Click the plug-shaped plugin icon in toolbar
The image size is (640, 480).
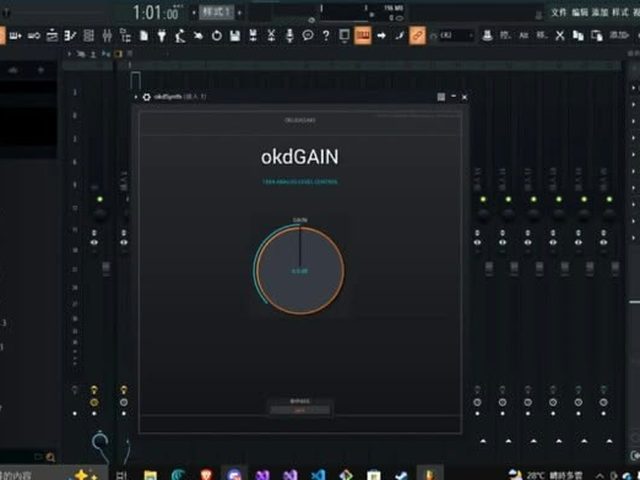[162, 36]
